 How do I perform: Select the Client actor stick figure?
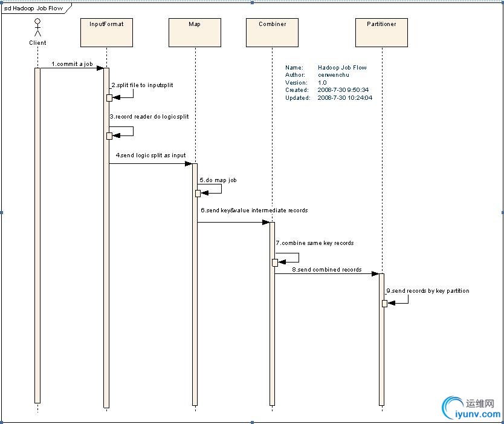(37, 27)
